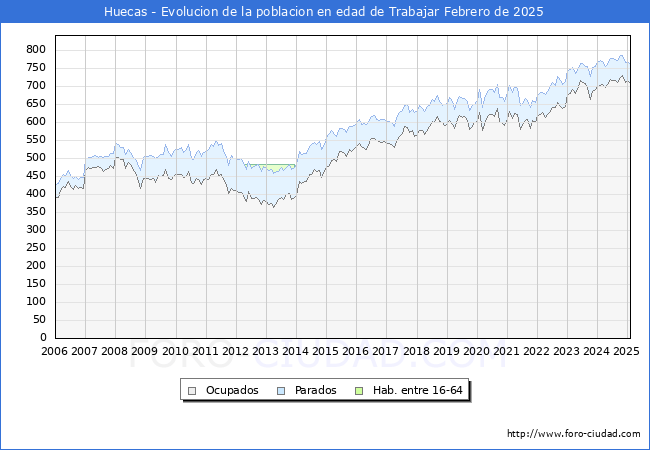Click the Hab. entre 16-64 legend swatch
The height and width of the screenshot is (450, 650).
click(x=359, y=391)
